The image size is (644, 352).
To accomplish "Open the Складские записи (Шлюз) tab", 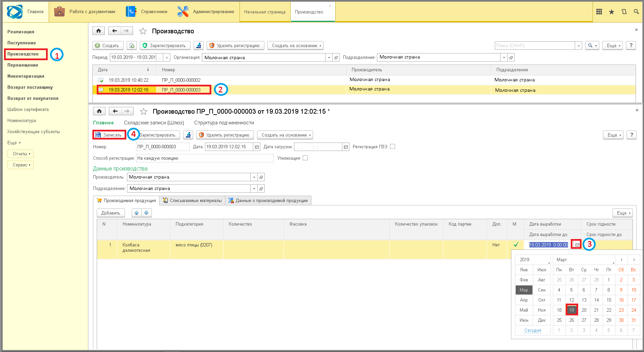I will [154, 123].
